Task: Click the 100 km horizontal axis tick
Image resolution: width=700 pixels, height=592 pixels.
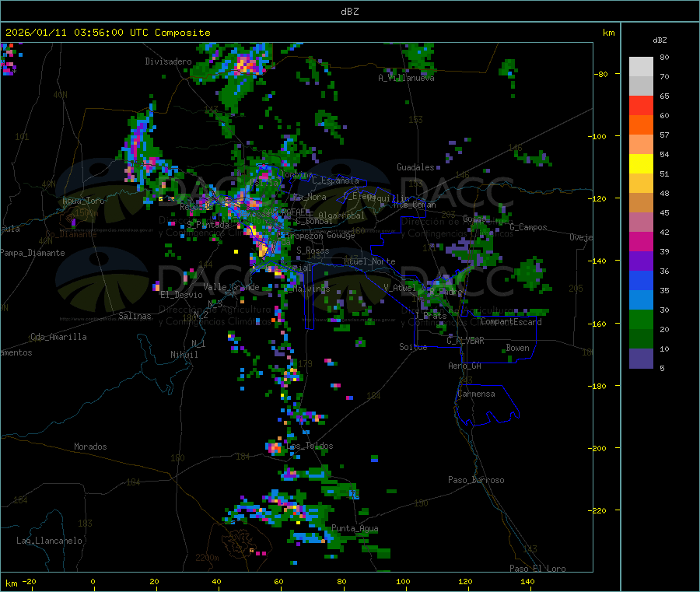Action: pyautogui.click(x=403, y=581)
